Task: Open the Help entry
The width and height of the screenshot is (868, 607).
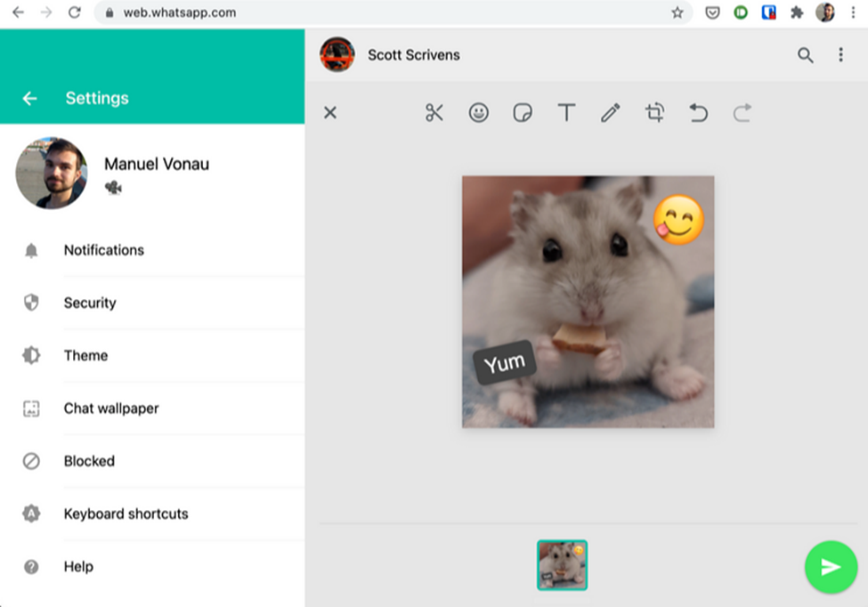Action: [x=152, y=567]
